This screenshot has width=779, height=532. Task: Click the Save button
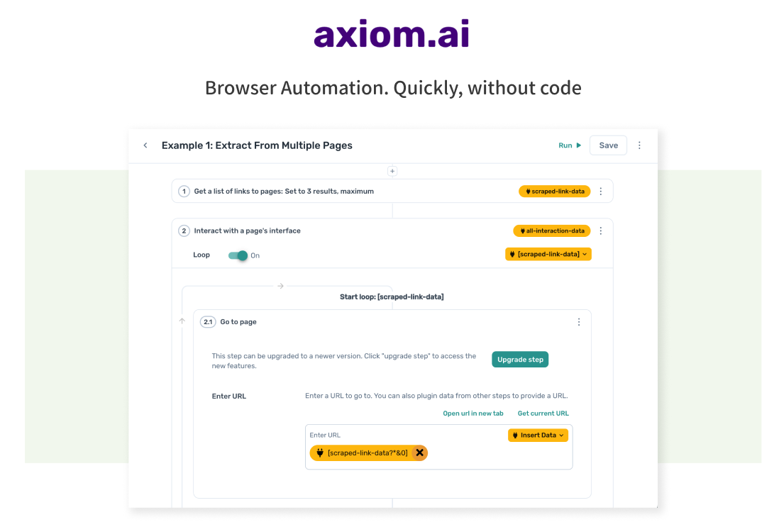608,145
